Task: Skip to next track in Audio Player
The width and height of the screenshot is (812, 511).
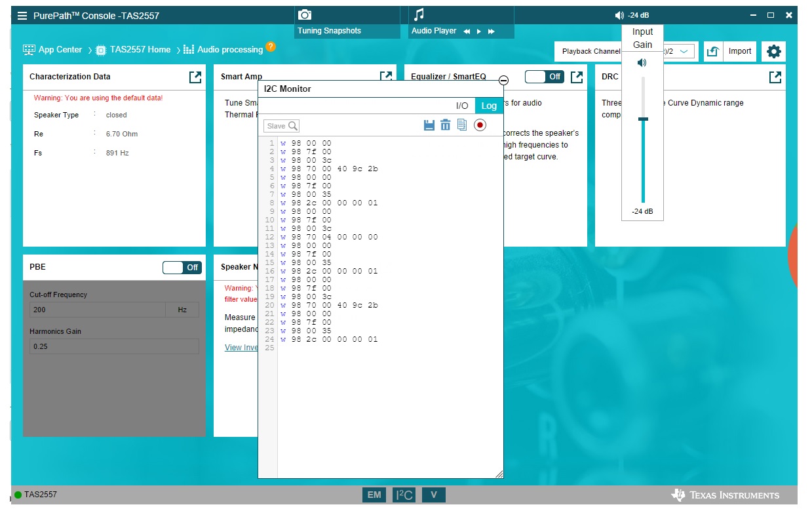Action: pyautogui.click(x=491, y=31)
